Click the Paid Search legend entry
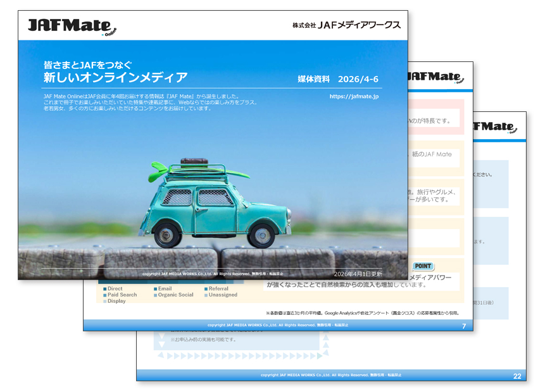 [x=120, y=295]
